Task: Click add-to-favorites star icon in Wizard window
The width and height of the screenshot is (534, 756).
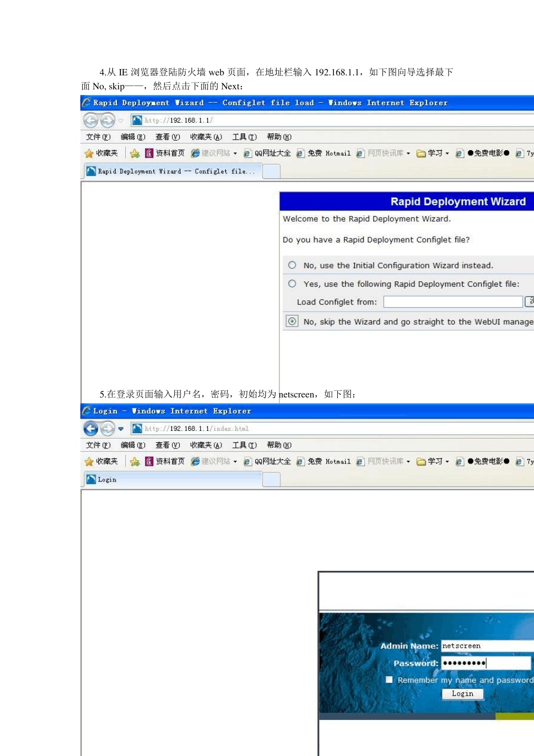Action: tap(135, 153)
